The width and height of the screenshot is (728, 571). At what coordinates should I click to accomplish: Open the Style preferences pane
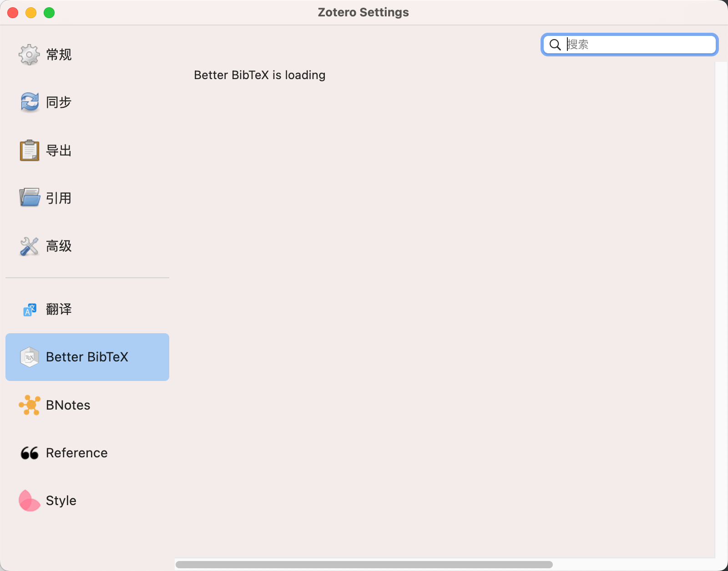coord(87,501)
